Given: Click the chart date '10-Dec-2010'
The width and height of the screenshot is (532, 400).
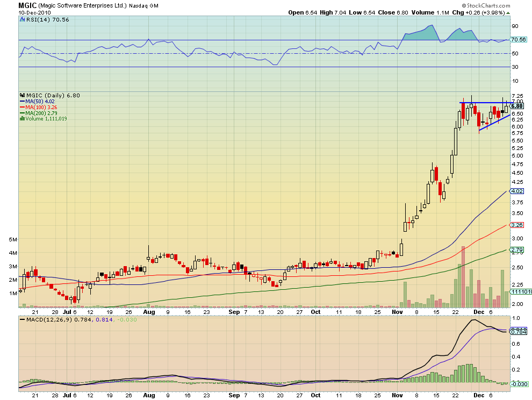Looking at the screenshot, I should [x=34, y=12].
